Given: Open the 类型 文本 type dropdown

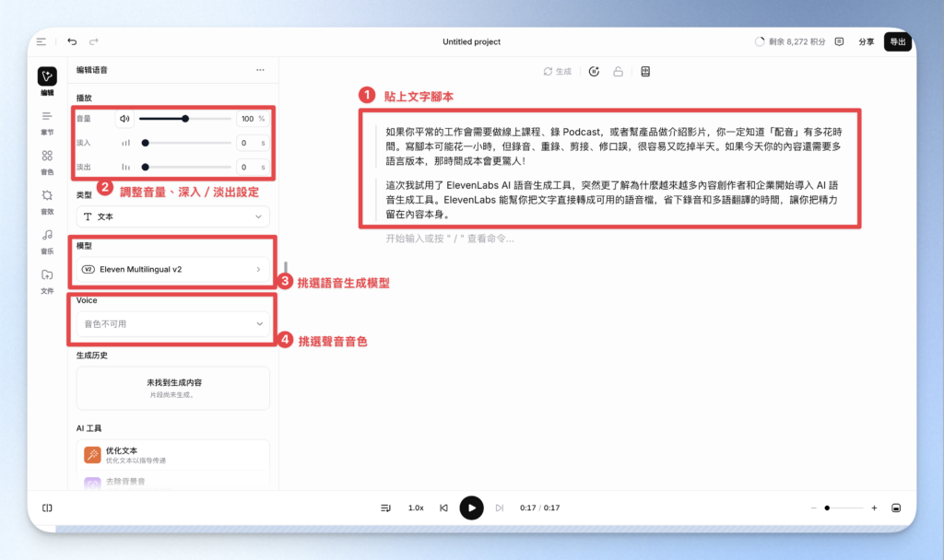Looking at the screenshot, I should [x=172, y=216].
